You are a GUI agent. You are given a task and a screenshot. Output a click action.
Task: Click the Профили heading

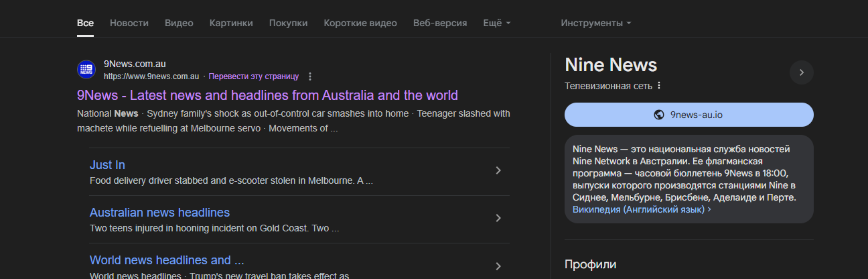(590, 264)
